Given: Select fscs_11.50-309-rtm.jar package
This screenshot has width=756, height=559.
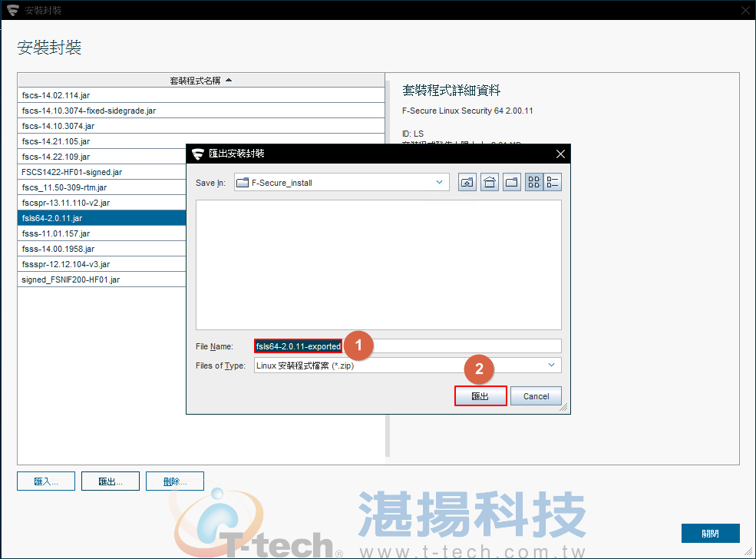Looking at the screenshot, I should 102,187.
